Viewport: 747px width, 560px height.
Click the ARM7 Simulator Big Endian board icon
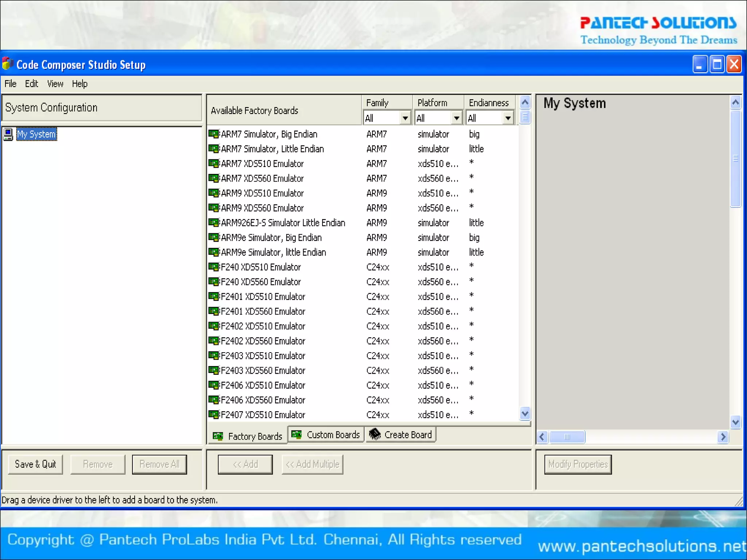pyautogui.click(x=214, y=134)
